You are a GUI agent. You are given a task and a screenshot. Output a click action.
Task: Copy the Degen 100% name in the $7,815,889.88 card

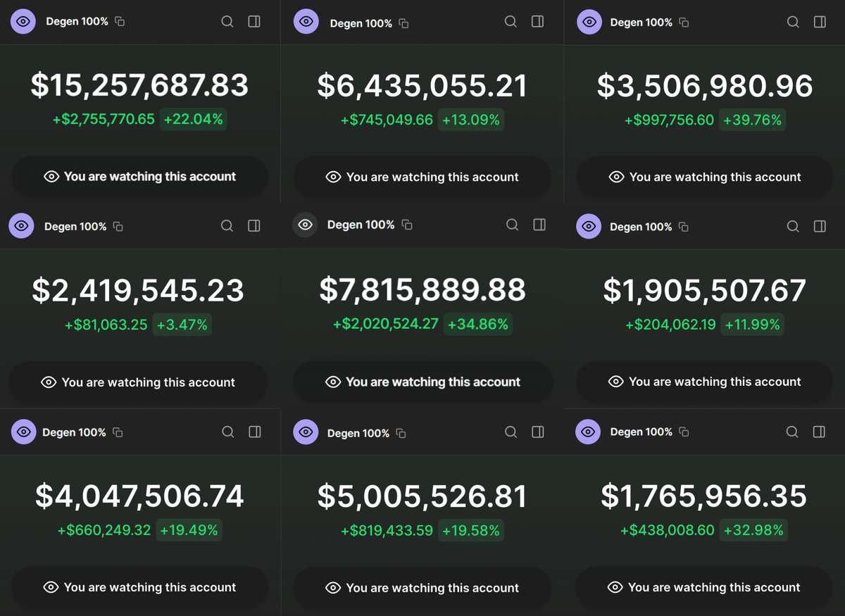pos(407,225)
